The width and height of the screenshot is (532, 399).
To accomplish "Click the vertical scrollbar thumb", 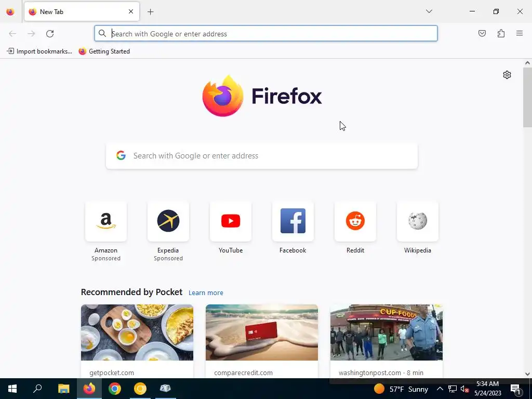I will coord(527,97).
